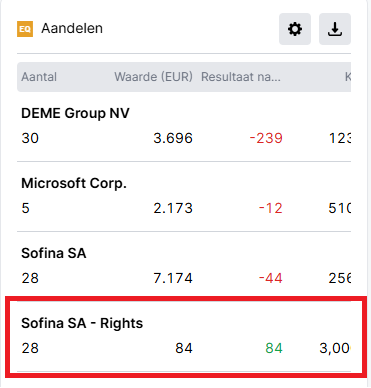Click quantity 30 for DEME Group

[30, 138]
